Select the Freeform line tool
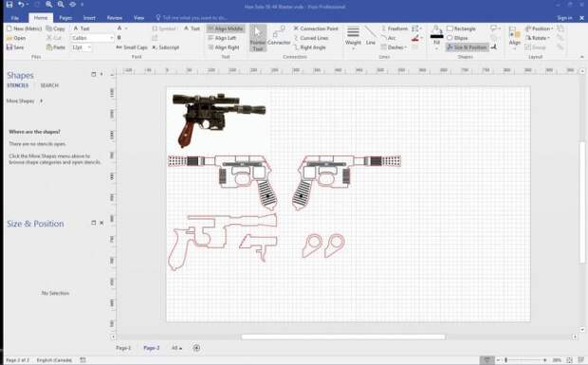The width and height of the screenshot is (588, 365). [395, 28]
